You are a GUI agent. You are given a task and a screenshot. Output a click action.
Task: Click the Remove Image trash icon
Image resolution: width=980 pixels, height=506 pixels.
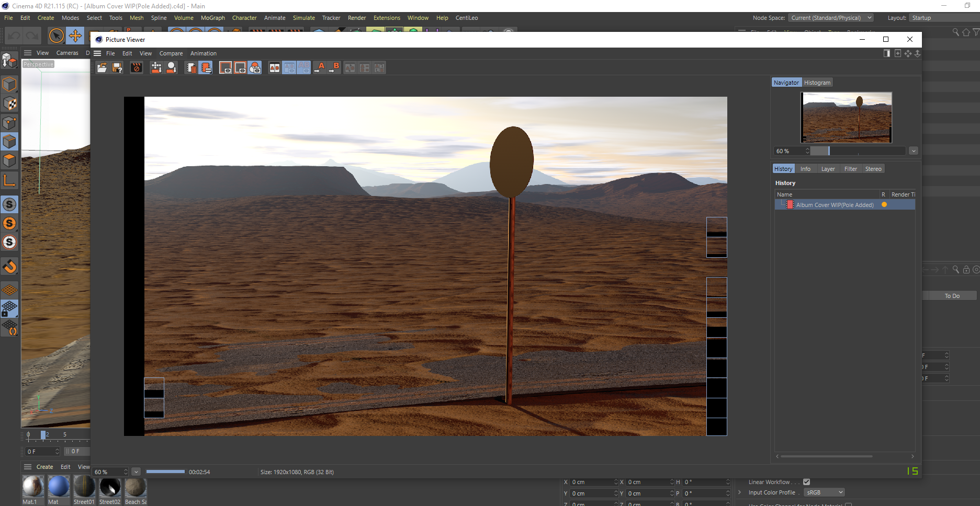click(191, 68)
